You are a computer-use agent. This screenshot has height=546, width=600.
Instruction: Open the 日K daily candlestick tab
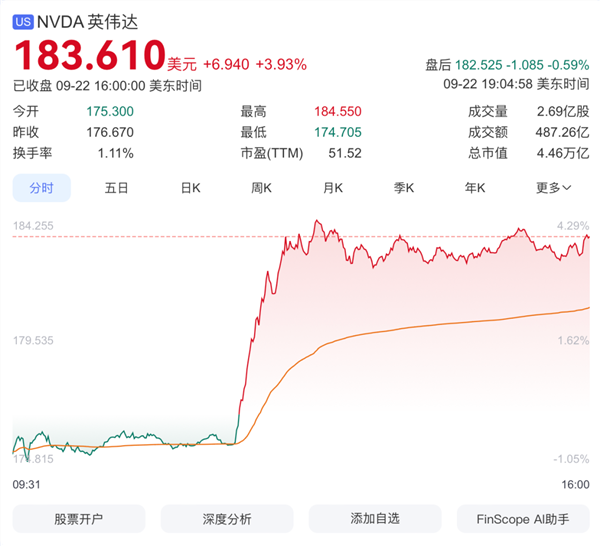pos(191,188)
